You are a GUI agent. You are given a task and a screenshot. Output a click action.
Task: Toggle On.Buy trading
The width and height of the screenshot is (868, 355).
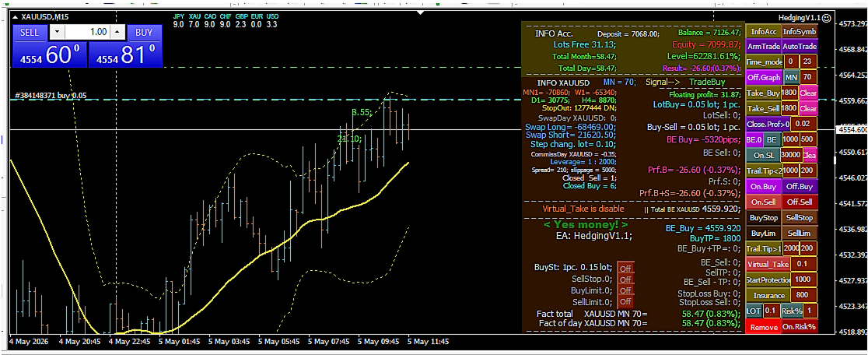coord(764,187)
